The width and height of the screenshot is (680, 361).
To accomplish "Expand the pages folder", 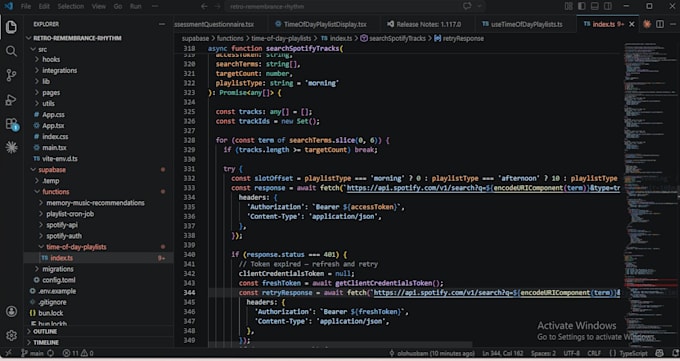I will tap(37, 92).
